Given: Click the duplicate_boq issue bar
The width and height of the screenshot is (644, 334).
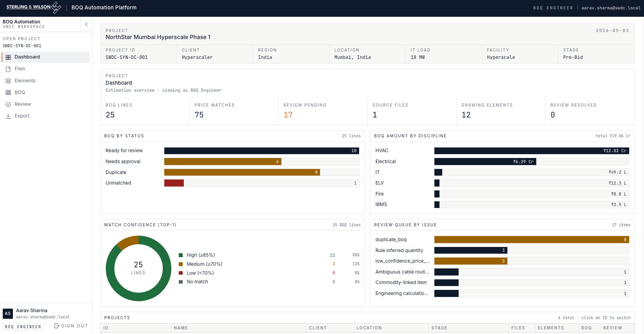Looking at the screenshot, I should [532, 240].
